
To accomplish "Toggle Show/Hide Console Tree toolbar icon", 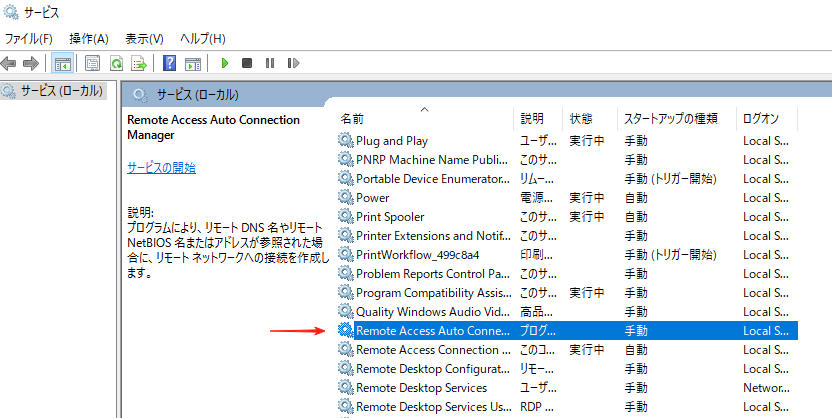I will point(63,64).
